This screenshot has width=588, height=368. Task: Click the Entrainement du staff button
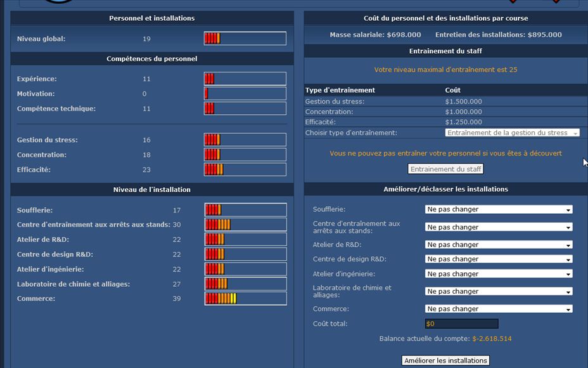point(445,169)
